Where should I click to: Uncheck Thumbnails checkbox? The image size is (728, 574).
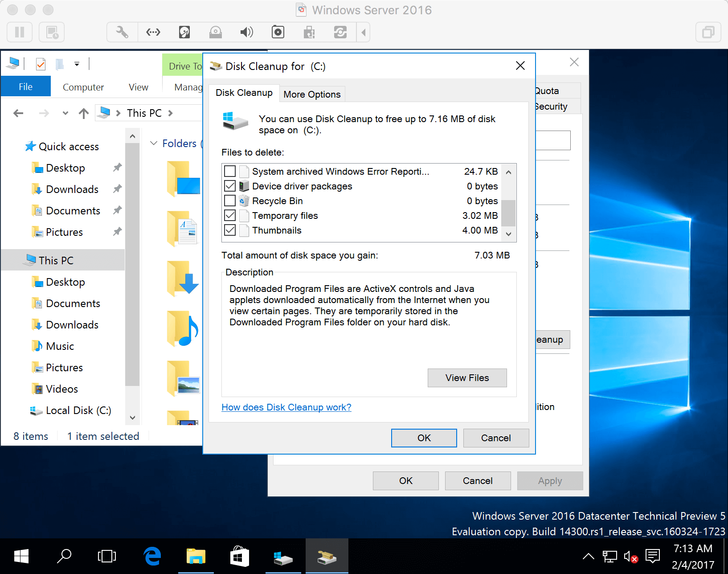coord(230,230)
